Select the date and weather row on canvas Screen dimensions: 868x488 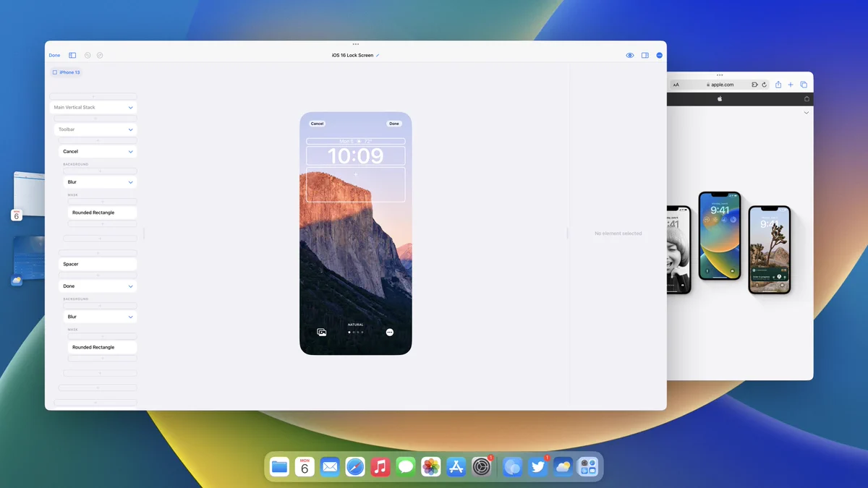(355, 142)
